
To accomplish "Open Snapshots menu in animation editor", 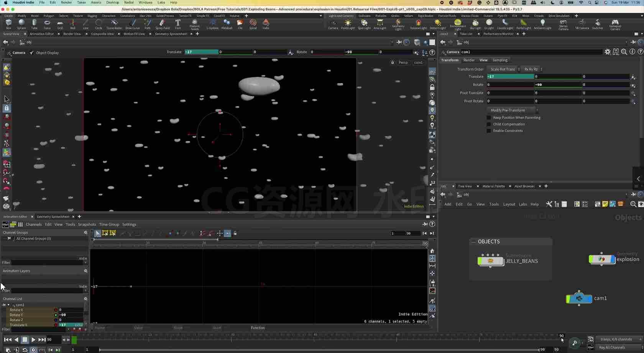I will click(87, 225).
